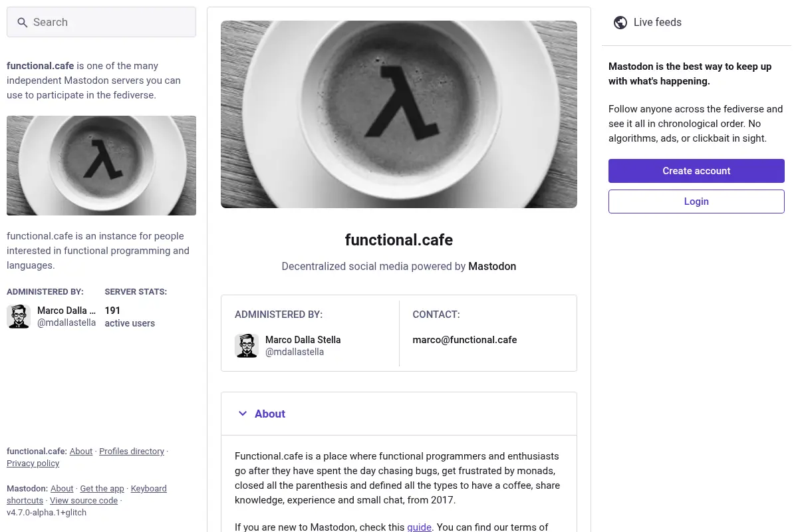Open the @mdallastella handle in sidebar

(x=66, y=323)
